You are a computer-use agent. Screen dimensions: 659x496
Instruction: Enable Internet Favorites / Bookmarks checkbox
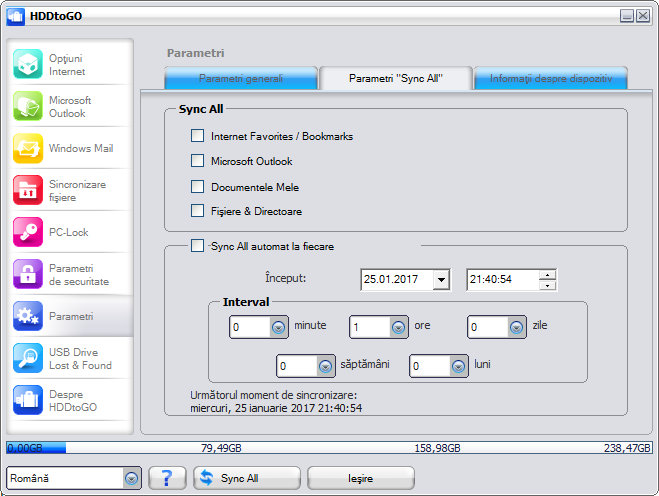click(198, 136)
